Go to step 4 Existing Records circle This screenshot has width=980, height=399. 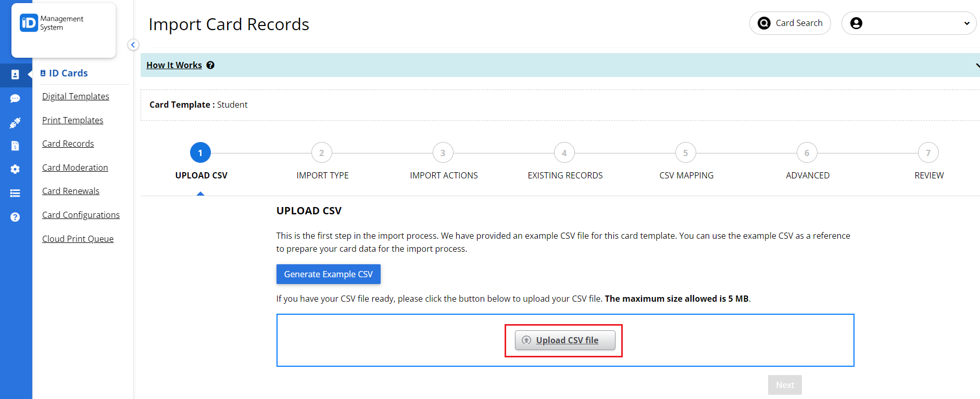[564, 153]
